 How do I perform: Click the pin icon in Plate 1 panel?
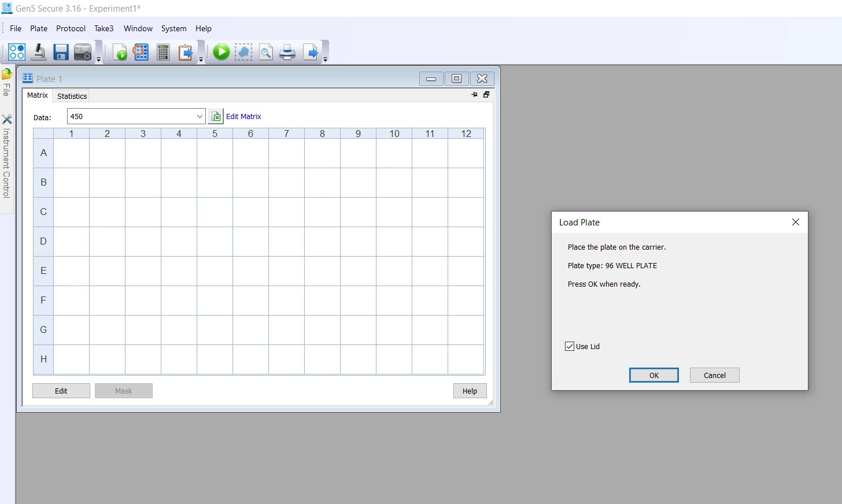click(x=475, y=95)
